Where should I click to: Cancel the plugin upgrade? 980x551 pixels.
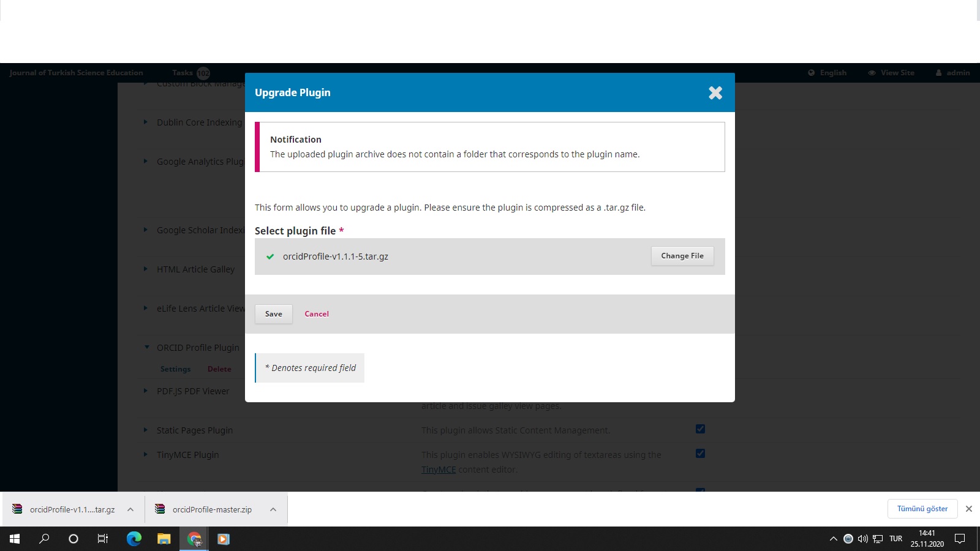pyautogui.click(x=317, y=314)
